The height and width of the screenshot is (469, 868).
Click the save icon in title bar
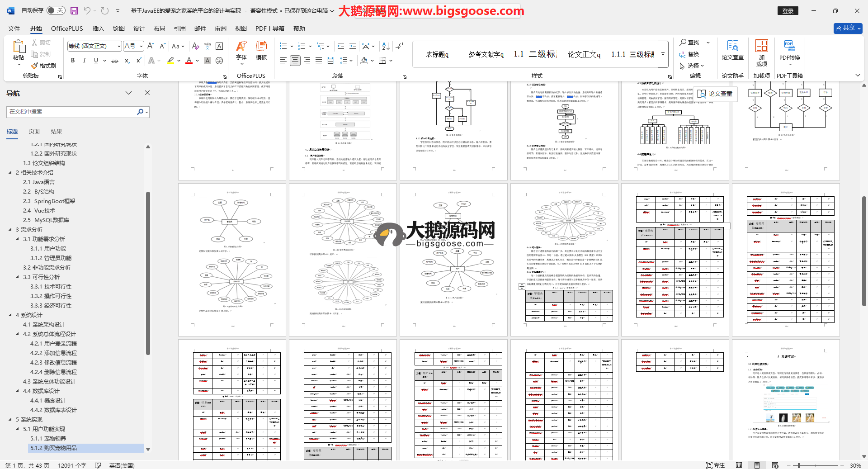(74, 10)
